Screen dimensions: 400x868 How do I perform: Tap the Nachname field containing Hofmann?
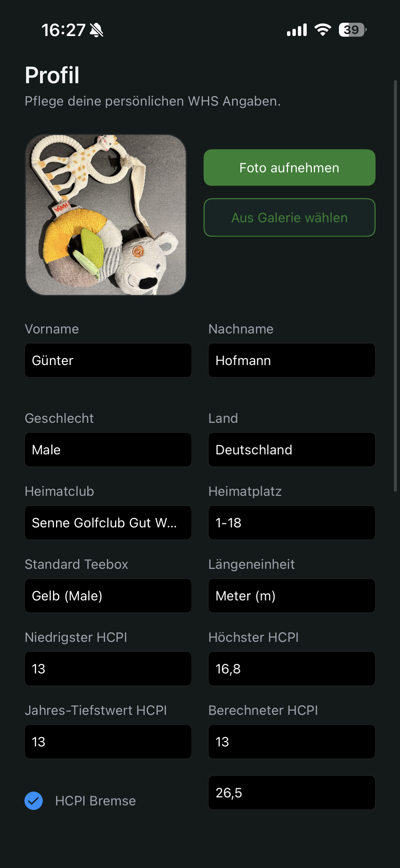291,360
